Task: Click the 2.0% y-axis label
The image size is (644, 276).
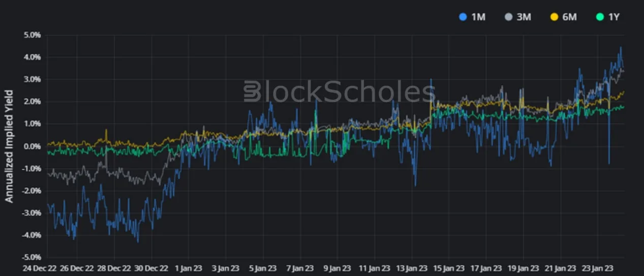Action: (33, 102)
